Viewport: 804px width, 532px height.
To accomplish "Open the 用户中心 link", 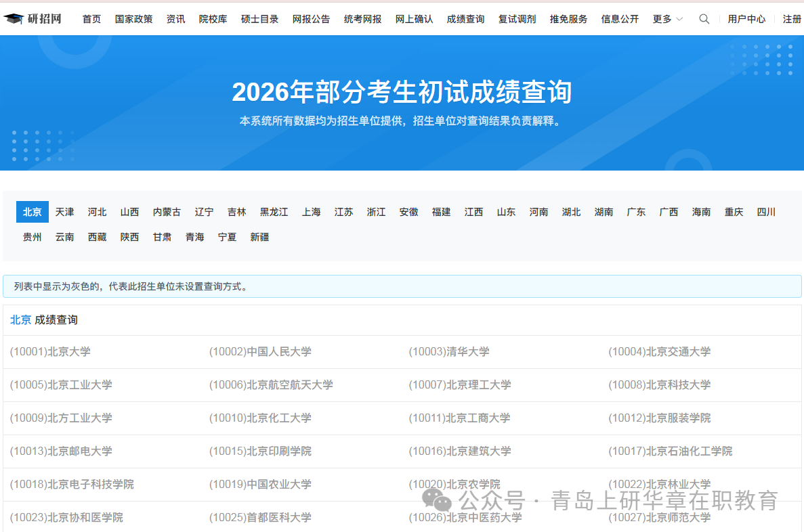I will [747, 19].
